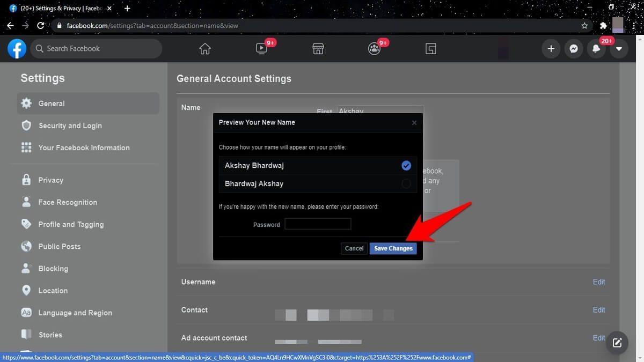
Task: Expand Username section via its Edit link
Action: [598, 282]
